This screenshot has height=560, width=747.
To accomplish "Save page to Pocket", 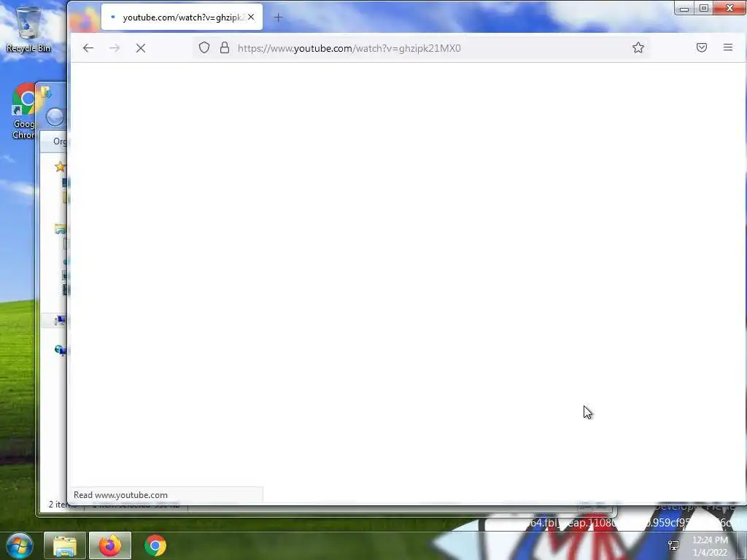I will [x=701, y=47].
